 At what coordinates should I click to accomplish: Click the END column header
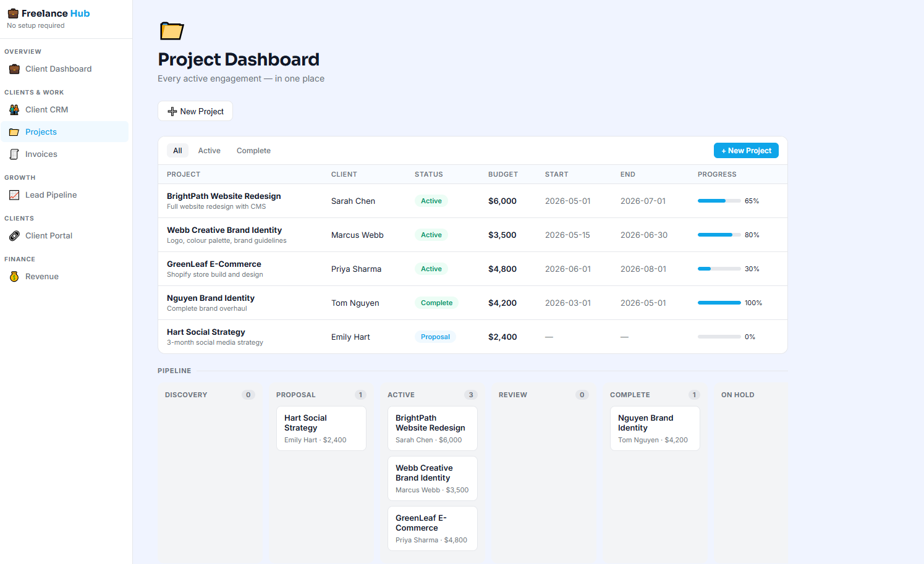(x=628, y=174)
